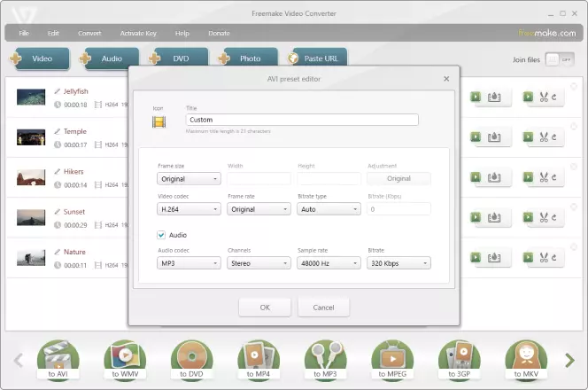
Task: Add a Video file button
Action: [39, 58]
